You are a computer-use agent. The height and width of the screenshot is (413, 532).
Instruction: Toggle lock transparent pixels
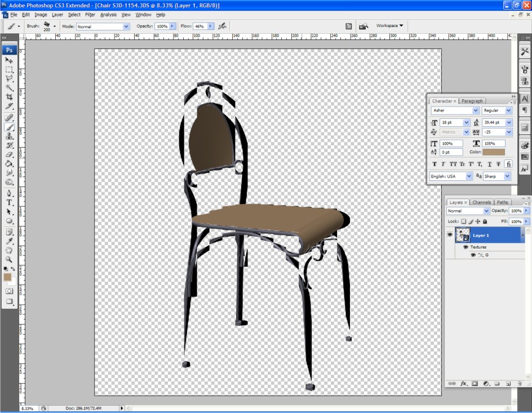click(464, 221)
